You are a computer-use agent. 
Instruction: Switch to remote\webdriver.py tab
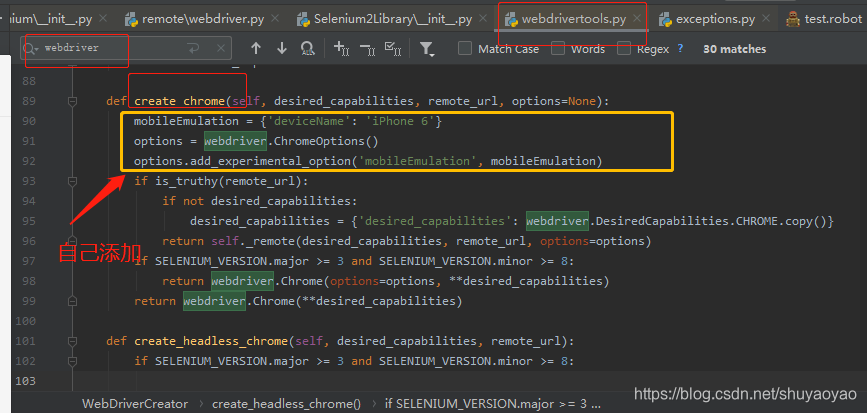202,19
